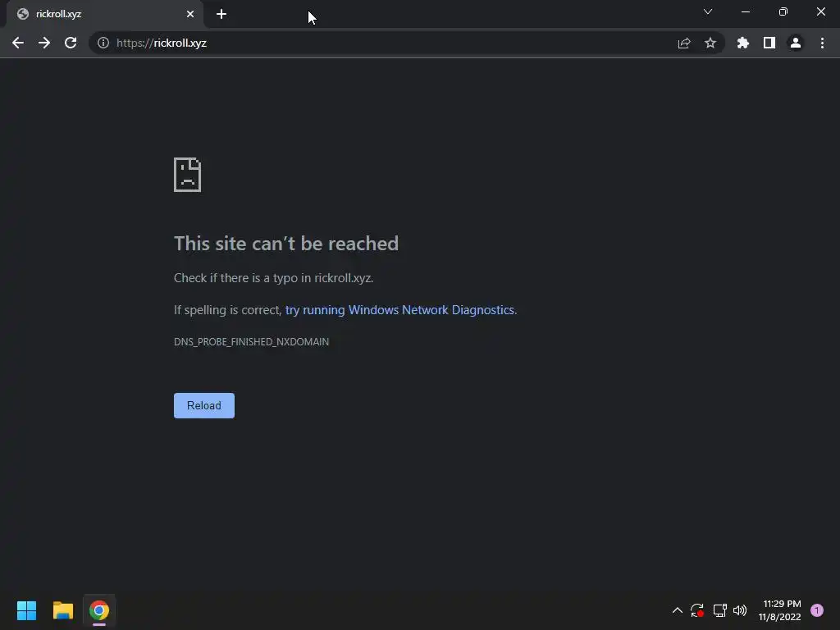Click the "This site can't be reached" heading
The height and width of the screenshot is (630, 840).
pyautogui.click(x=286, y=244)
